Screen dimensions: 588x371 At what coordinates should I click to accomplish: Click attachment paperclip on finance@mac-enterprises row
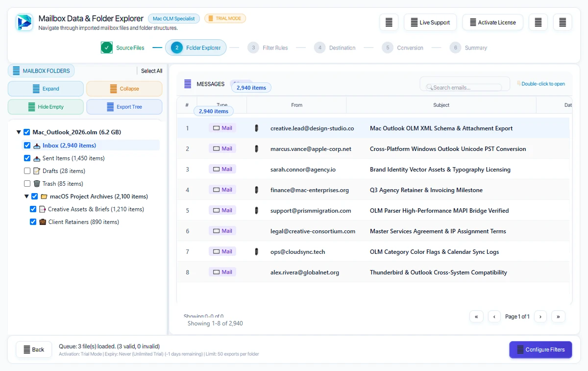256,190
